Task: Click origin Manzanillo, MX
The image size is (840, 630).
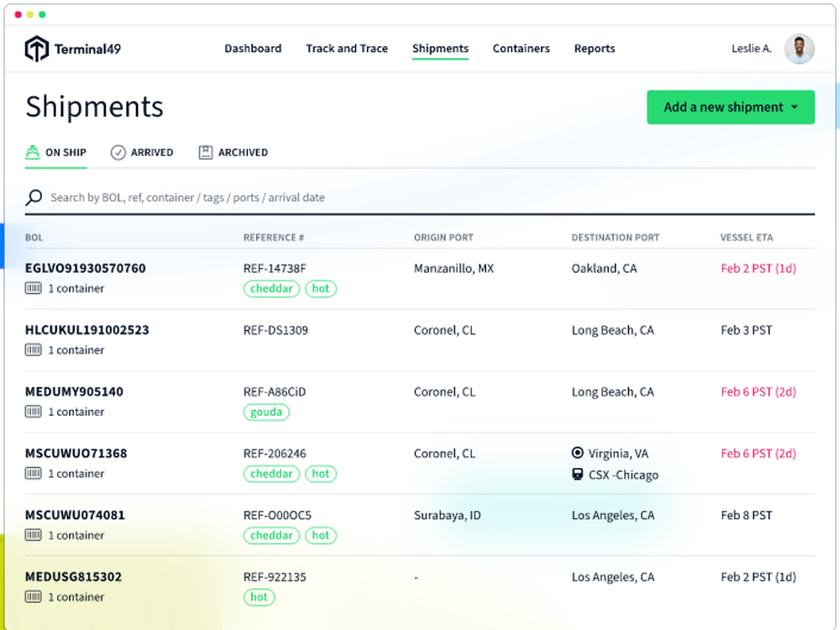Action: (x=454, y=269)
